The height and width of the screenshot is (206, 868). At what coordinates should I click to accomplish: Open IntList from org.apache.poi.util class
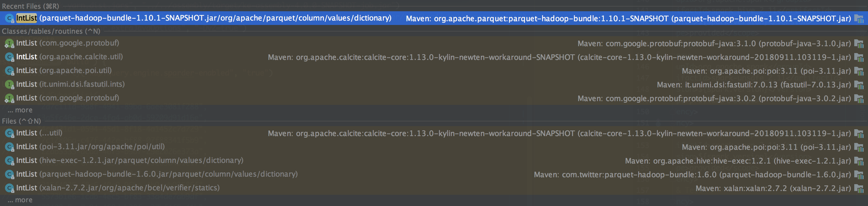point(434,71)
